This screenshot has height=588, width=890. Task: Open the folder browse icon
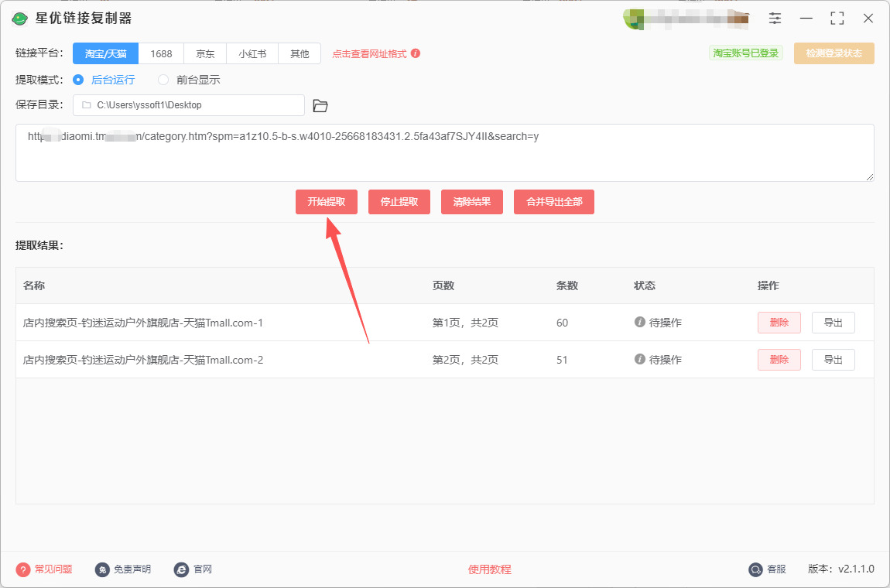(320, 105)
